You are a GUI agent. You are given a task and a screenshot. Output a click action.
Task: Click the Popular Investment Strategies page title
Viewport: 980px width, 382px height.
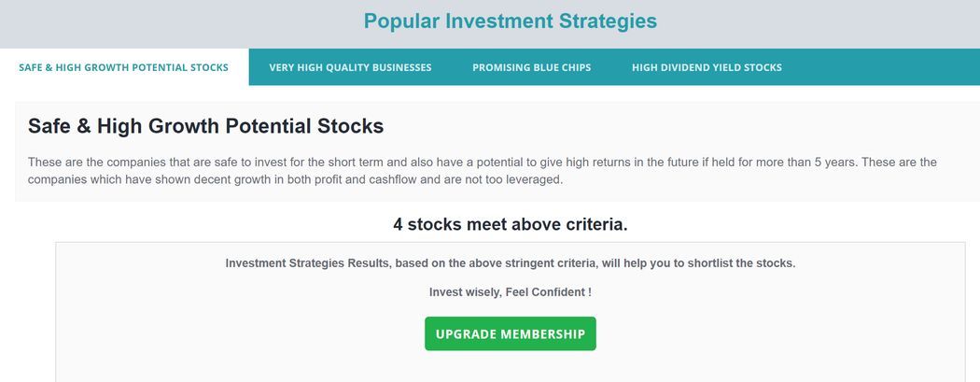tap(510, 21)
